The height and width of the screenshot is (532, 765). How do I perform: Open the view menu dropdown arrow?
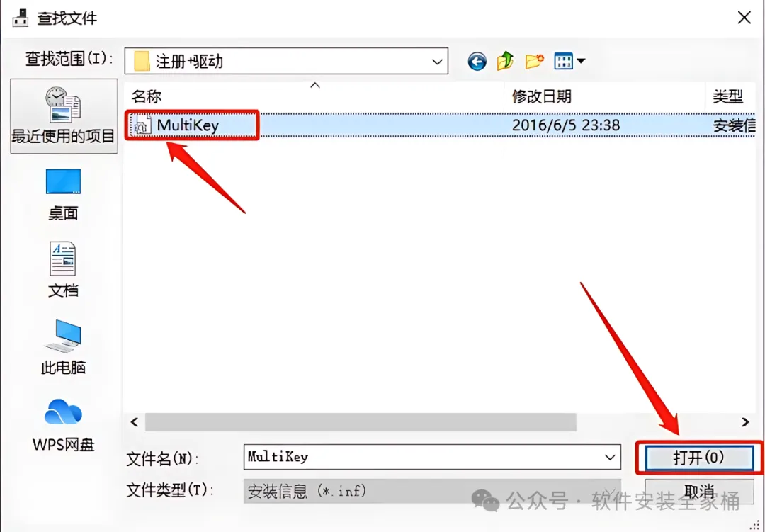coord(581,61)
